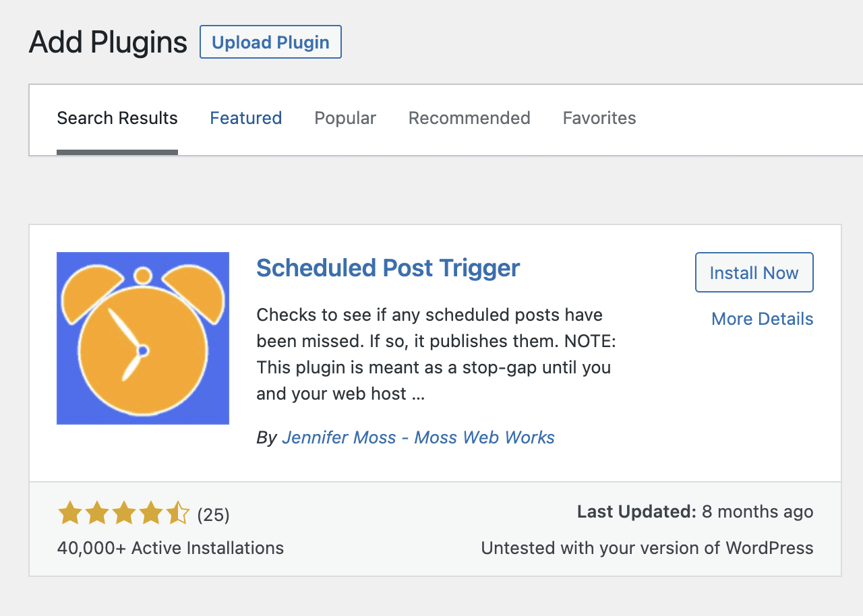
Task: View More Details for the plugin
Action: 762,319
